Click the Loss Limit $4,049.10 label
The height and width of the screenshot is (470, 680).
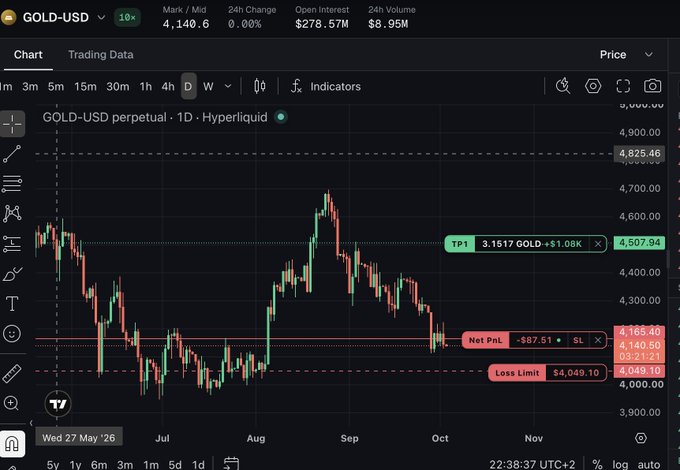click(x=547, y=373)
